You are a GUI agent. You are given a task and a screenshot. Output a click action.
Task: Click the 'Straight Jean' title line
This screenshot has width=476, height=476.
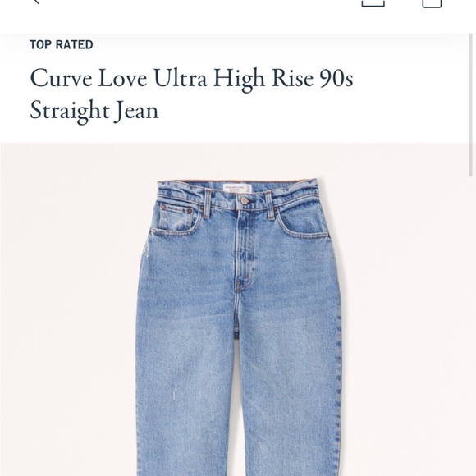[94, 111]
